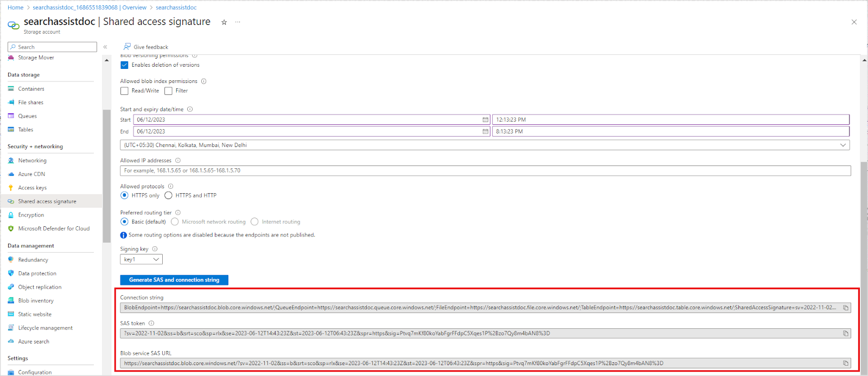Enable Filter blob index permission
The height and width of the screenshot is (376, 868).
coord(168,91)
